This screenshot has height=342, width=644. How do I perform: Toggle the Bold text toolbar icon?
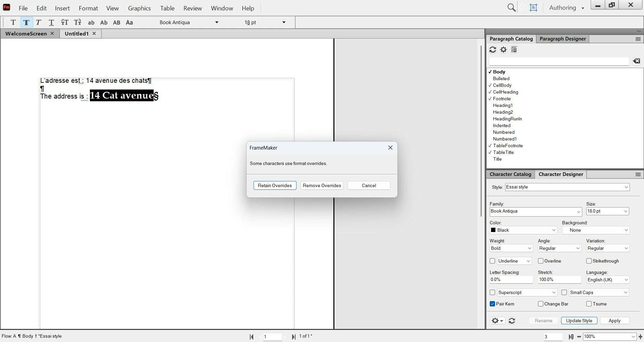pyautogui.click(x=26, y=22)
